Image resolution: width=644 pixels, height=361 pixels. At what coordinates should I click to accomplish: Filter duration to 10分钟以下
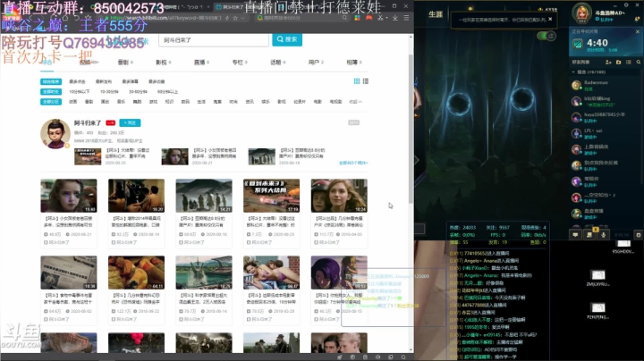click(x=80, y=92)
